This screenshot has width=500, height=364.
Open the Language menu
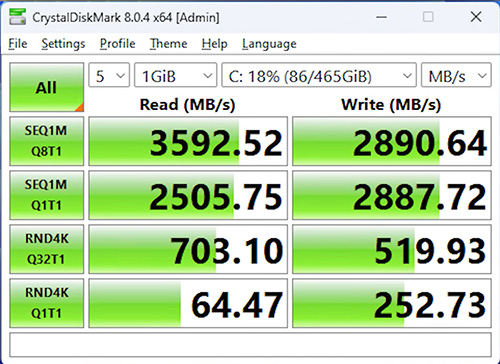pyautogui.click(x=269, y=44)
